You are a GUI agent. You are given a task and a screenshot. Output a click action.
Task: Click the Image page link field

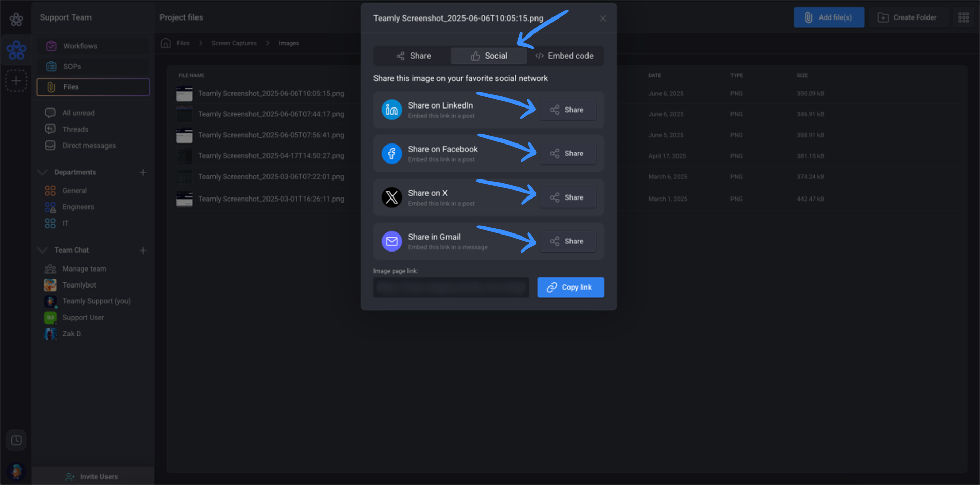[451, 288]
